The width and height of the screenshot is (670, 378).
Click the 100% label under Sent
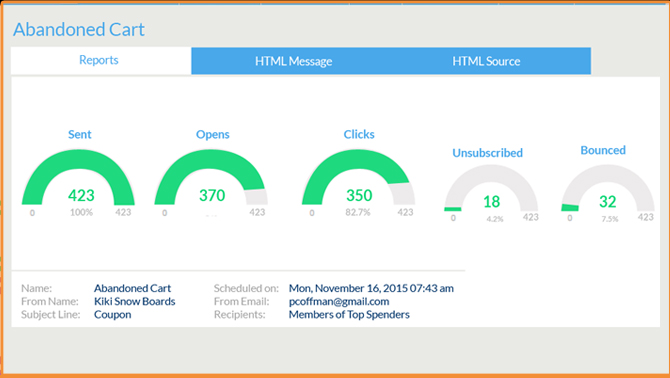click(81, 212)
